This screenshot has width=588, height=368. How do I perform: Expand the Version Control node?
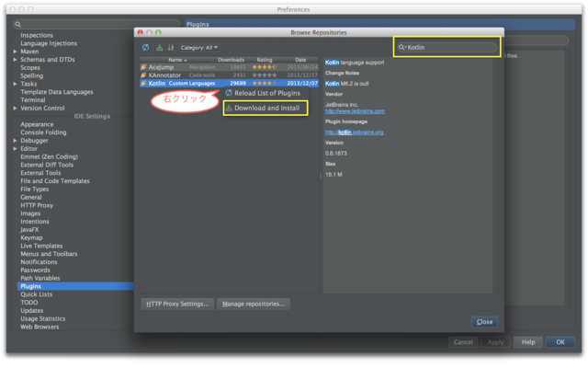(x=15, y=109)
